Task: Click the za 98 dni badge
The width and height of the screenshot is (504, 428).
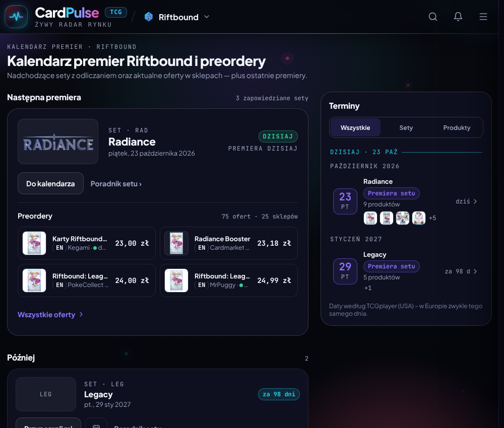Action: [x=279, y=394]
